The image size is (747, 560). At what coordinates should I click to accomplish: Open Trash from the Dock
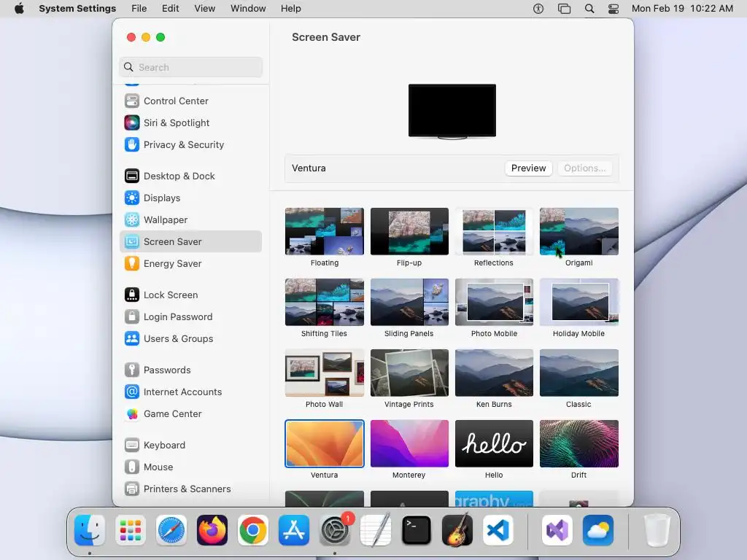[x=657, y=531]
